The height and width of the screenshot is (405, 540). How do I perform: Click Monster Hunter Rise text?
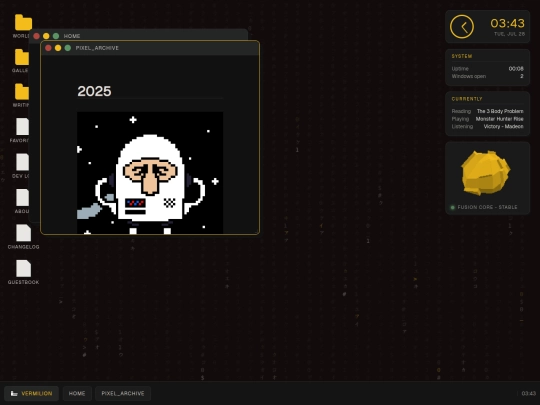click(x=499, y=119)
